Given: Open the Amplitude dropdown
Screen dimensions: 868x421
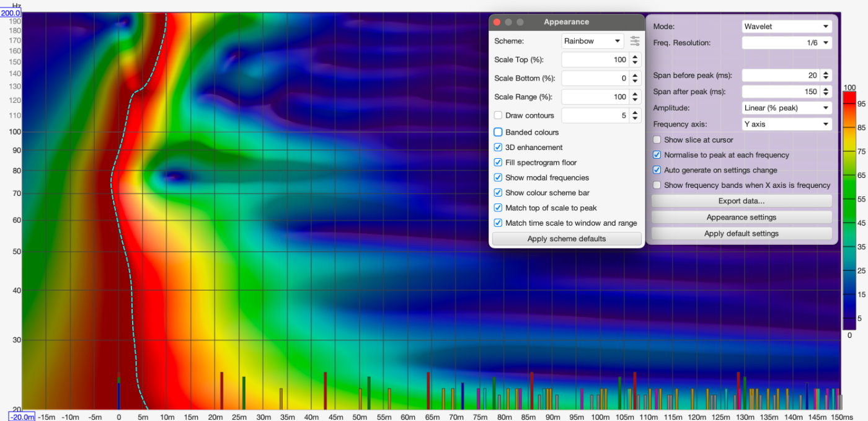Looking at the screenshot, I should [x=786, y=108].
